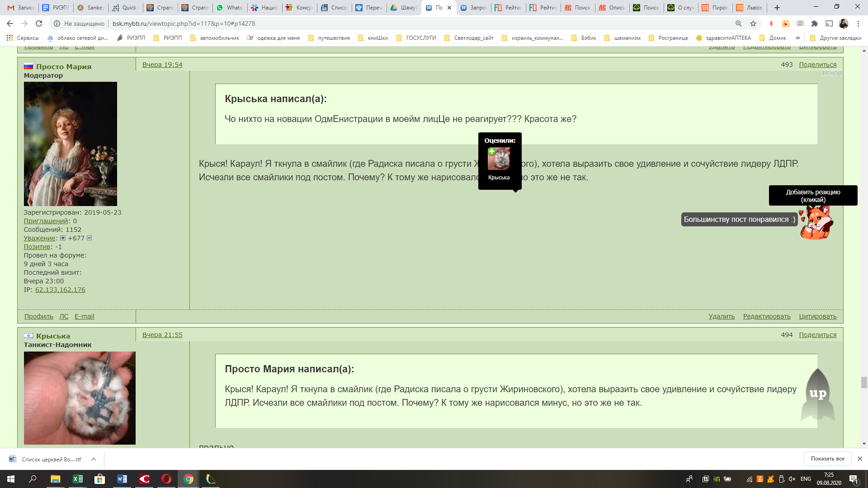Click the plus icon next to Уважение
This screenshot has width=868, height=488.
[63, 238]
